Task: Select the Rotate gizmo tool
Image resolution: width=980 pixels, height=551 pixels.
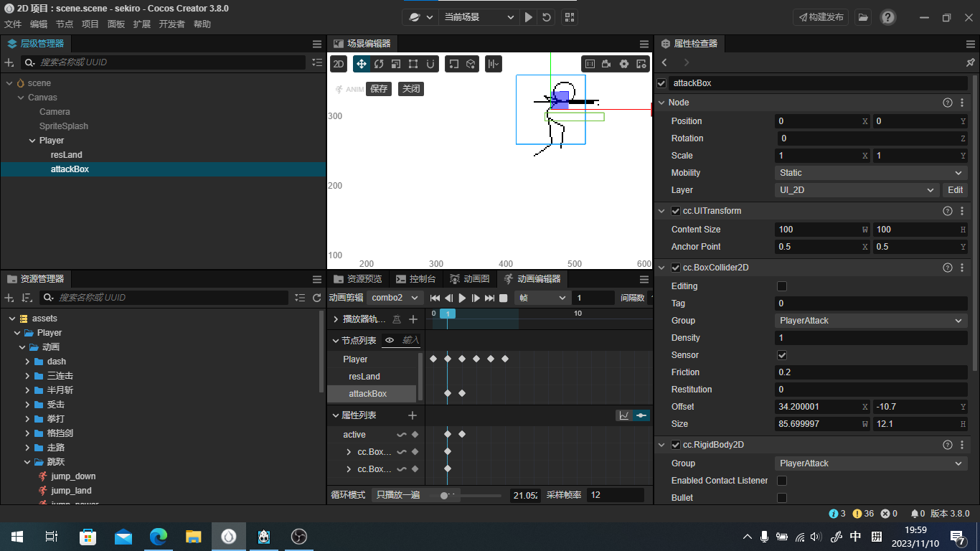Action: 379,64
